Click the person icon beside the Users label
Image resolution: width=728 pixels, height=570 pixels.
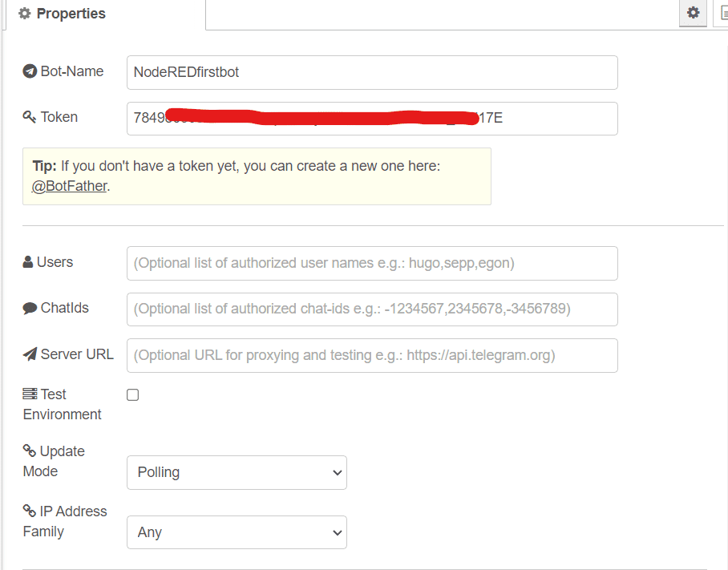pyautogui.click(x=26, y=262)
